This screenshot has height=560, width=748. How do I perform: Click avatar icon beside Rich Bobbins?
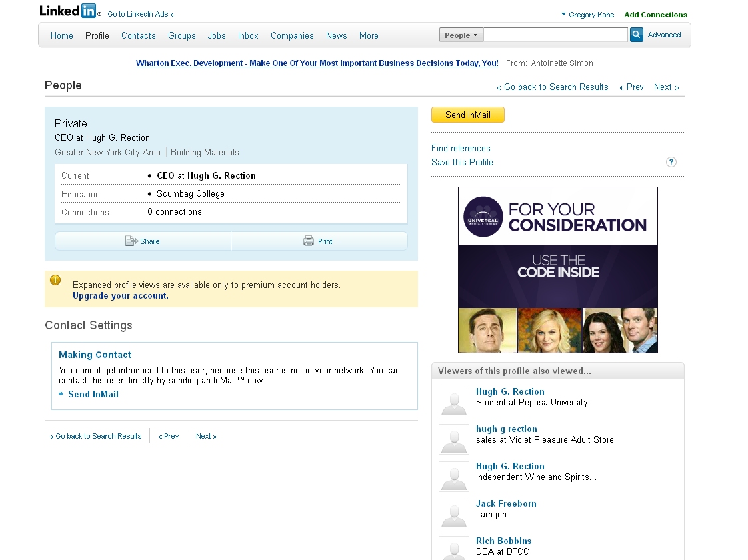454,548
